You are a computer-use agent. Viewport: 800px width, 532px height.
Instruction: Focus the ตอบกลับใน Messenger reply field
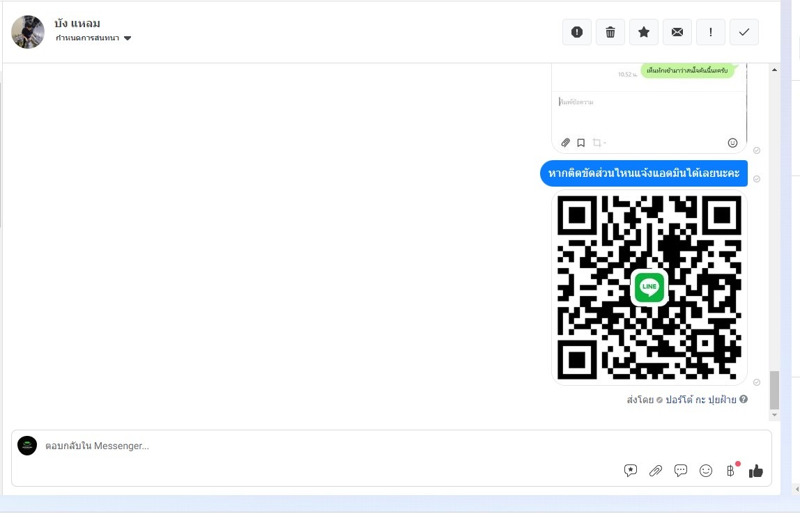tap(332, 446)
